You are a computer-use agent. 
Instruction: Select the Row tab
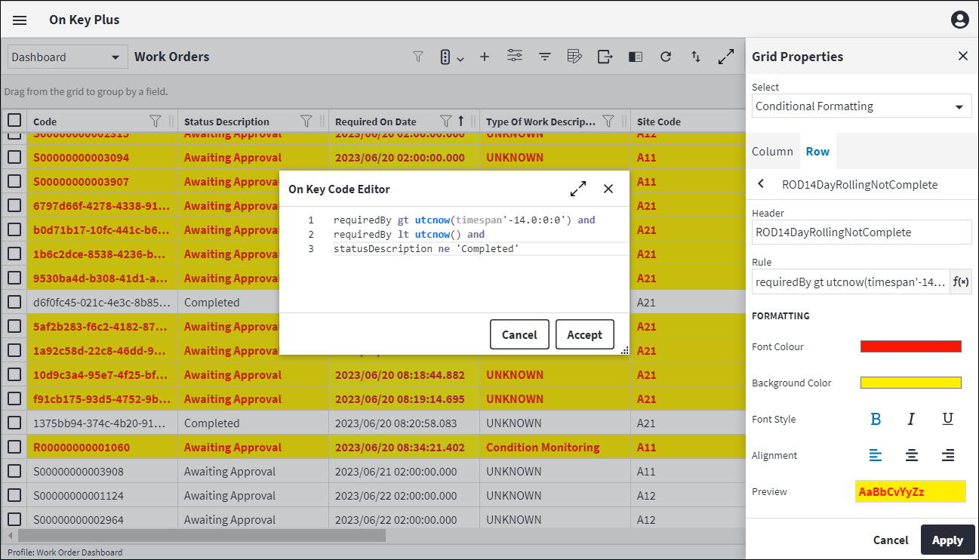coord(817,151)
